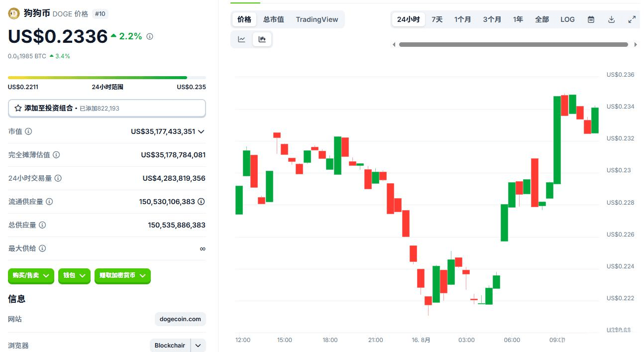Select the candlestick chart icon
The width and height of the screenshot is (644, 352).
point(262,39)
